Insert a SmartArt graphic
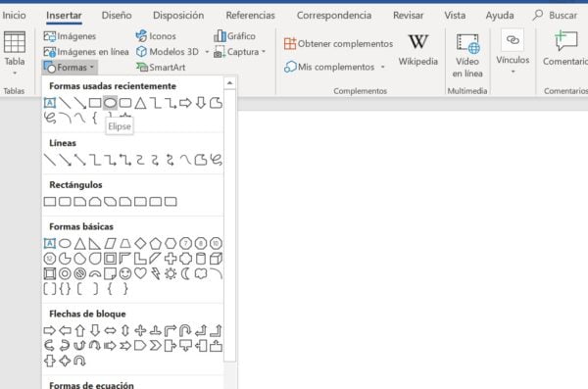This screenshot has height=389, width=588. tap(161, 68)
